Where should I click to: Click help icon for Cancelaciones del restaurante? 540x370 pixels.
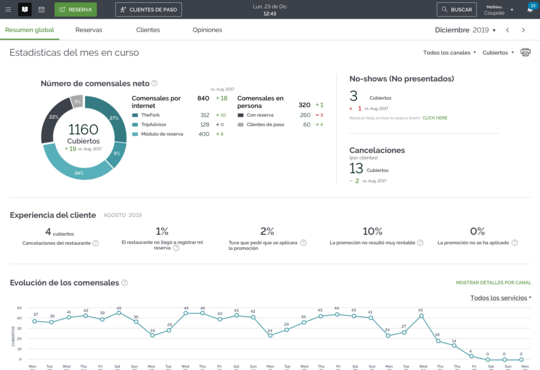point(96,243)
